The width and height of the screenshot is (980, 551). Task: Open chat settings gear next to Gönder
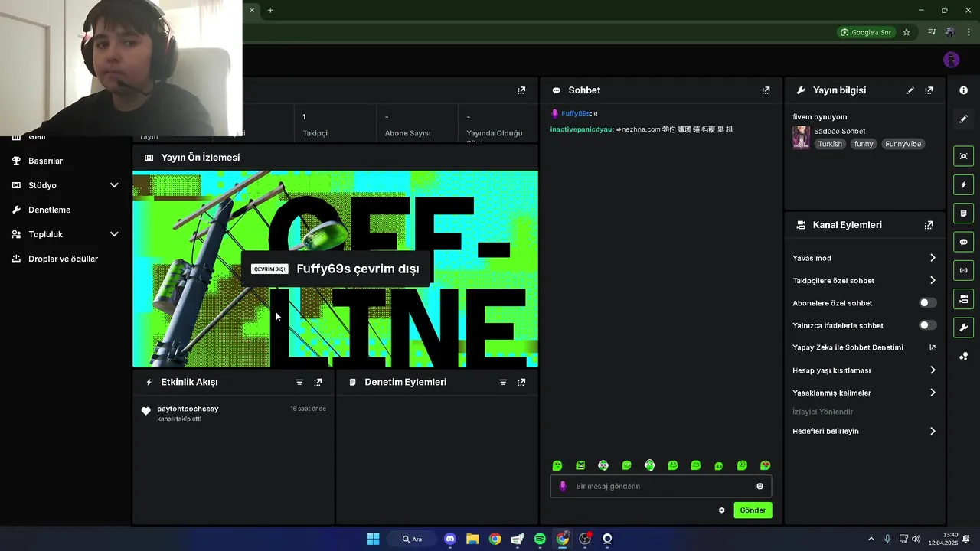click(721, 510)
